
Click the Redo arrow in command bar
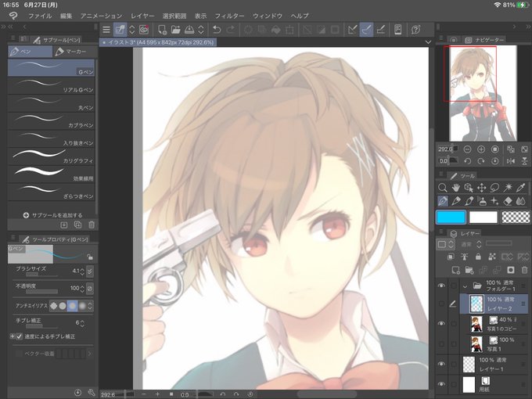(x=231, y=30)
